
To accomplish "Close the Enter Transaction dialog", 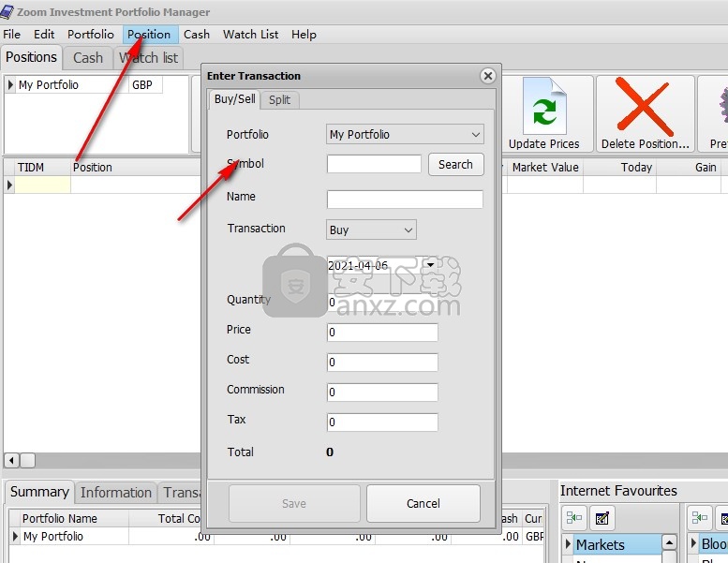I will coord(487,76).
